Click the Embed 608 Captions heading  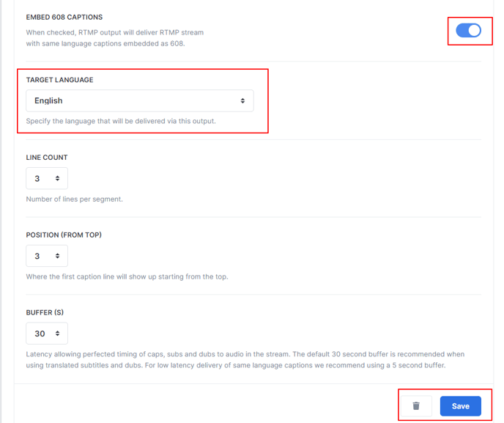coord(64,17)
